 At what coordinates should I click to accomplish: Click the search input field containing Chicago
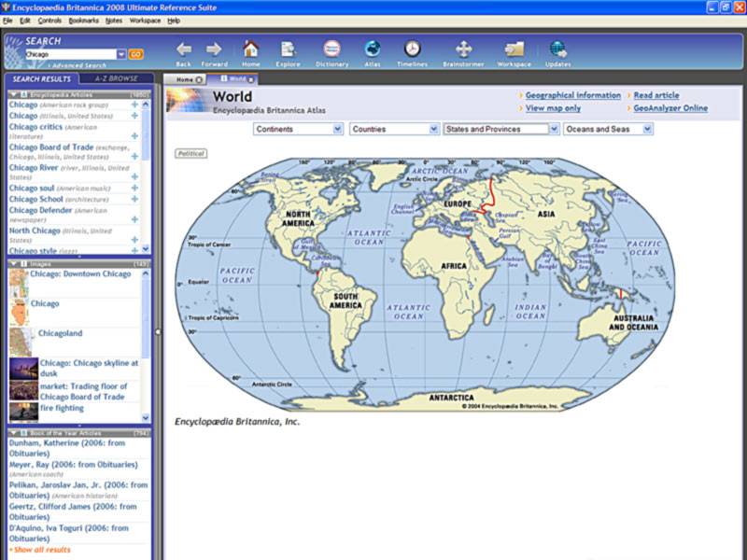(71, 54)
